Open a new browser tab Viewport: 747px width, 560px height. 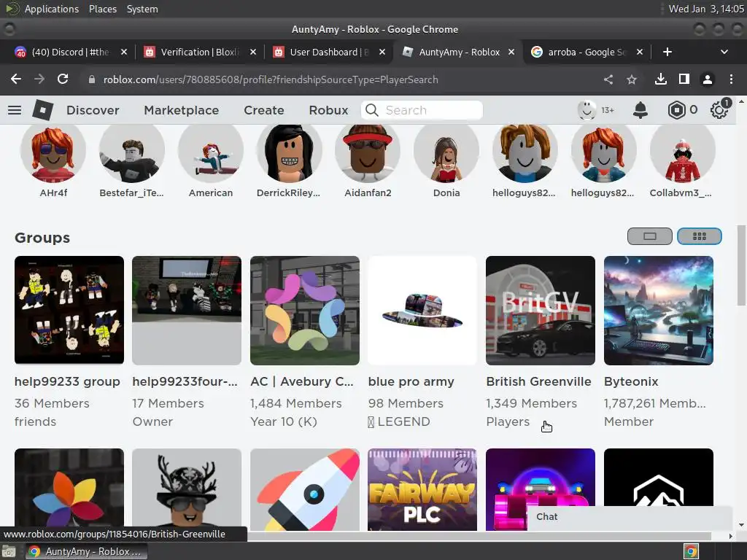tap(667, 52)
